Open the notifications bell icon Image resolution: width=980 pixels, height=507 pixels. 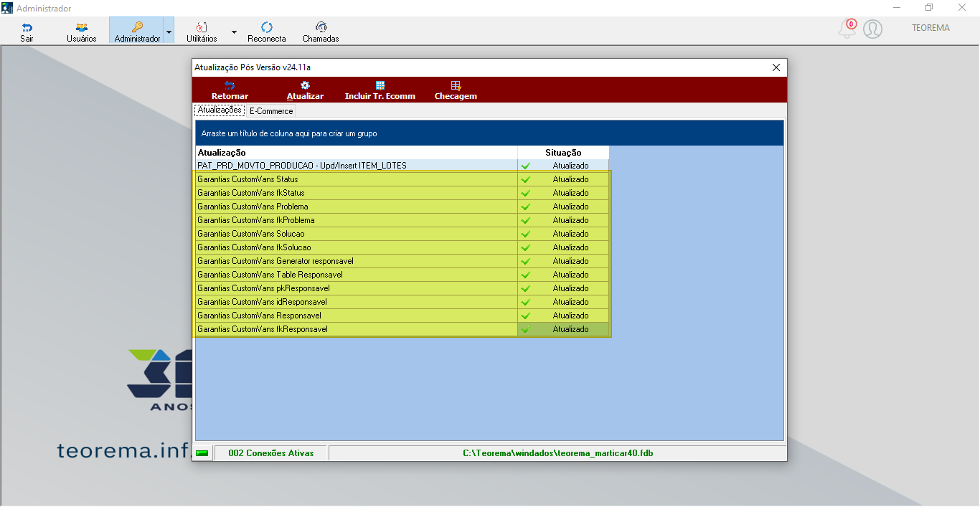pos(847,29)
